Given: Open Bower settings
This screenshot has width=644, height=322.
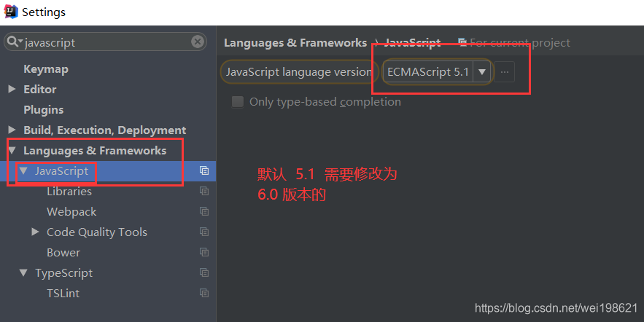Looking at the screenshot, I should tap(63, 252).
